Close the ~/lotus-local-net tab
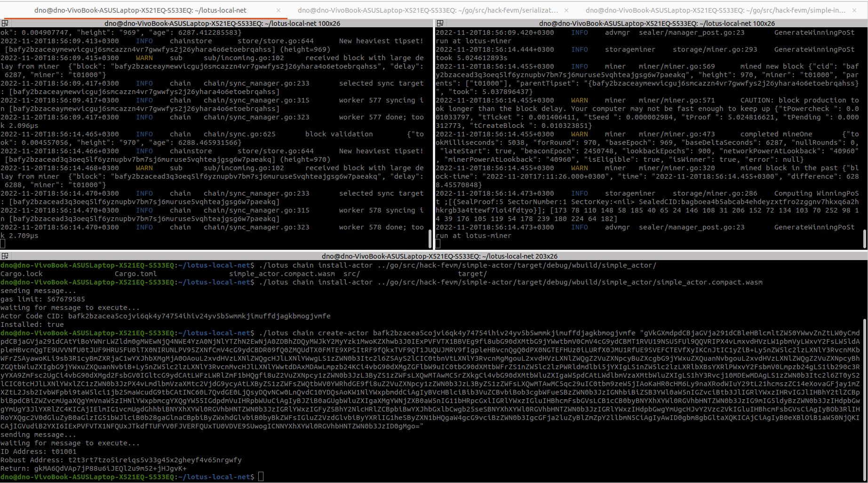868x483 pixels. point(279,10)
